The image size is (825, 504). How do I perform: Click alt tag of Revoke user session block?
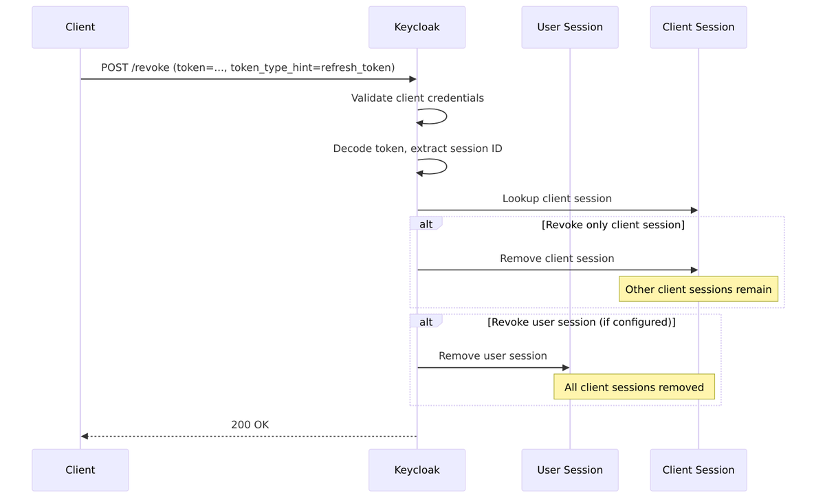[x=426, y=322]
